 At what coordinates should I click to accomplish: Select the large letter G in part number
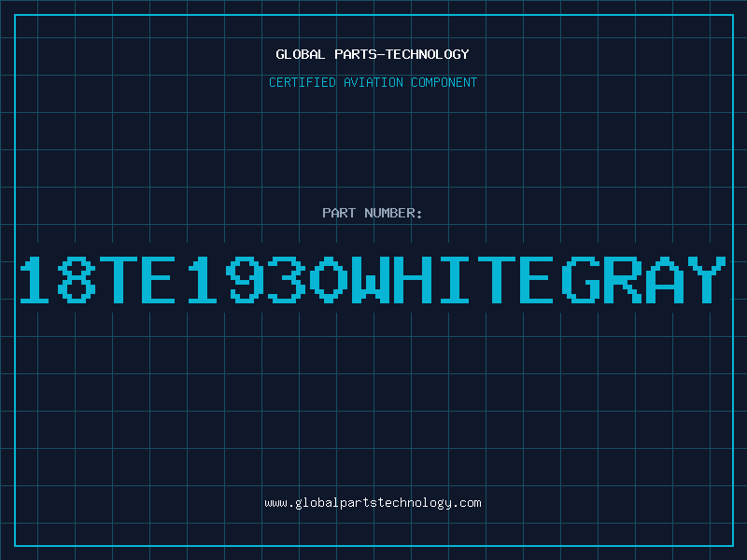coord(581,279)
